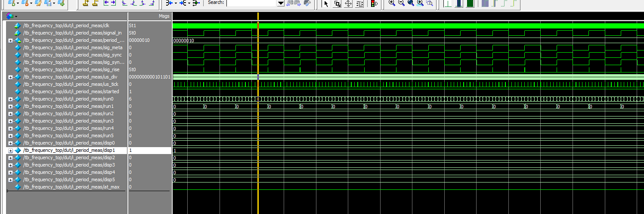644x214 pixels.
Task: Select the i_period_meas/at_max signal
Action: pyautogui.click(x=71, y=187)
